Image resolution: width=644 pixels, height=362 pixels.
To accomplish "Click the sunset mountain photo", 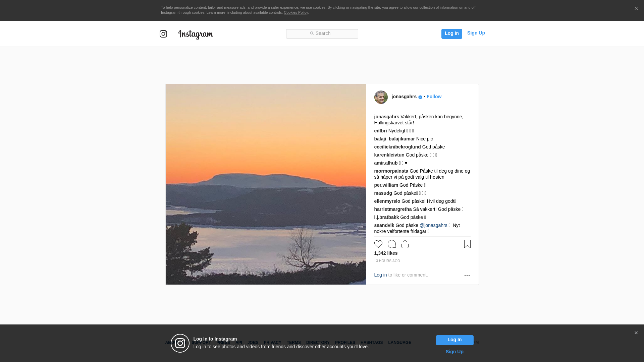I will (x=266, y=184).
